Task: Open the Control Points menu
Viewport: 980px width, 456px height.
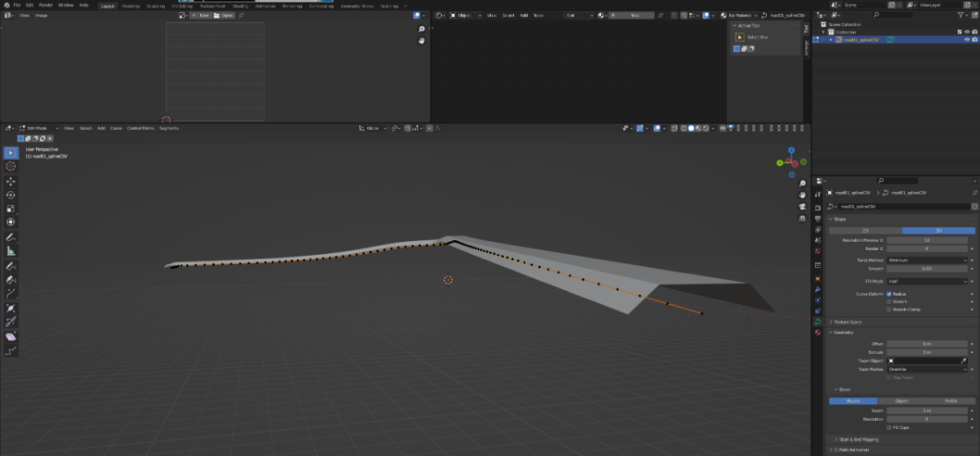Action: 140,128
